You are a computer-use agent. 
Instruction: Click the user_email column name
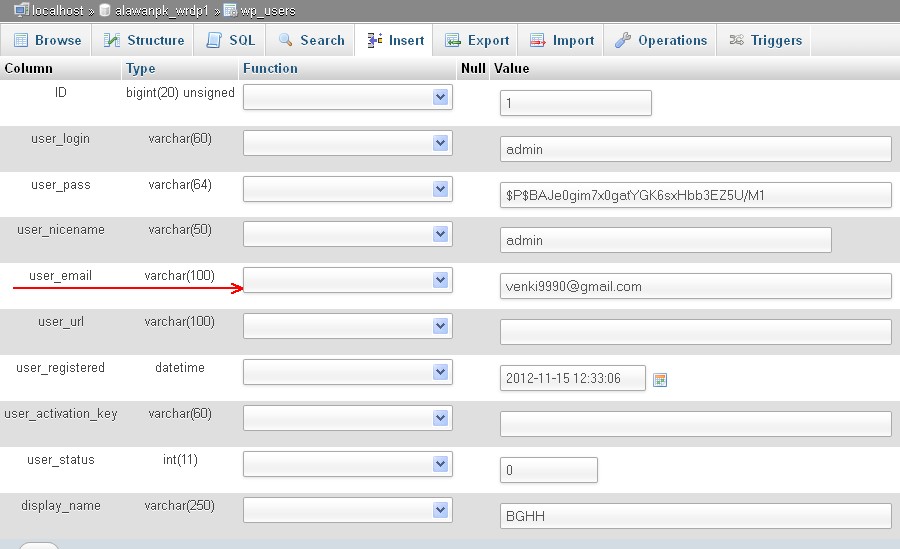click(60, 276)
